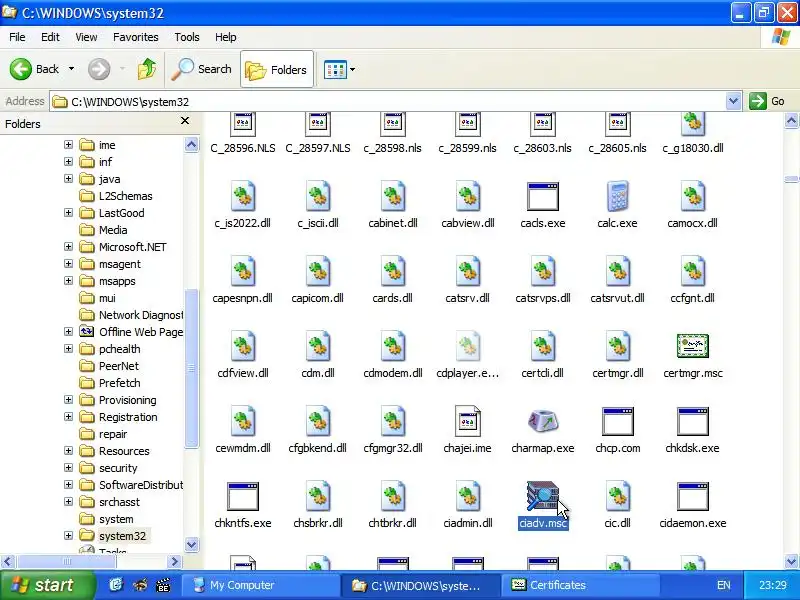
Task: Open the Edit menu
Action: point(50,37)
